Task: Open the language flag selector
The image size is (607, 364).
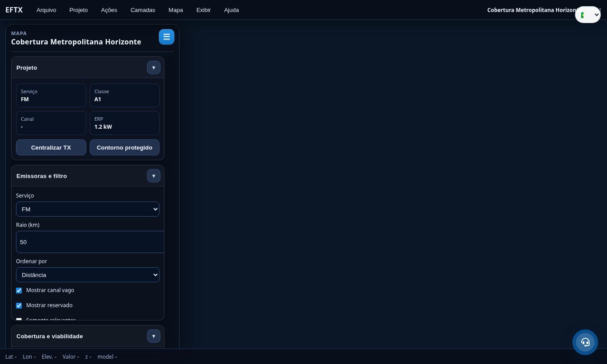Action: pyautogui.click(x=588, y=15)
